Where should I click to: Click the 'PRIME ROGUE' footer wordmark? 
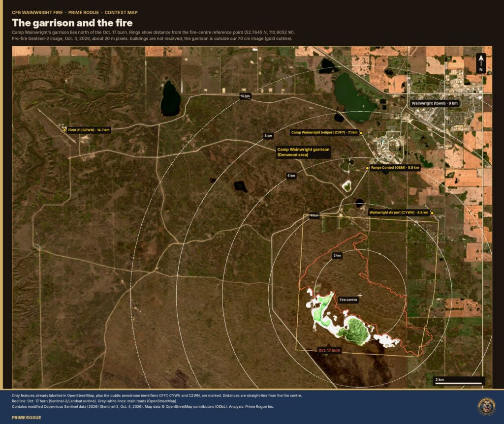(27, 418)
